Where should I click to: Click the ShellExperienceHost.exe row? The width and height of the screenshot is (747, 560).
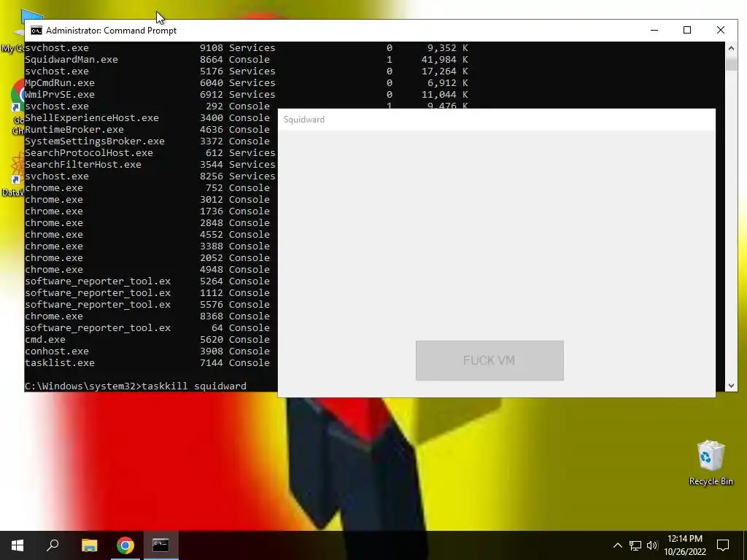150,117
